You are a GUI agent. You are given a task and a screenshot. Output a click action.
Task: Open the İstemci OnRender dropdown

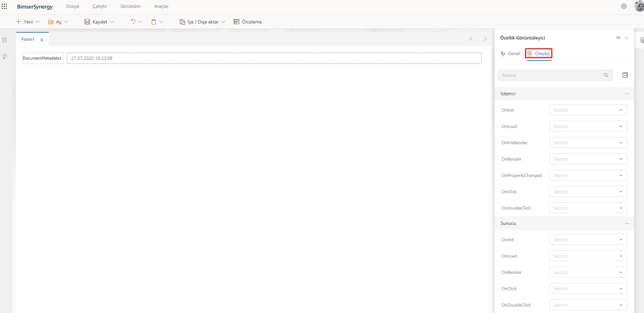click(588, 159)
